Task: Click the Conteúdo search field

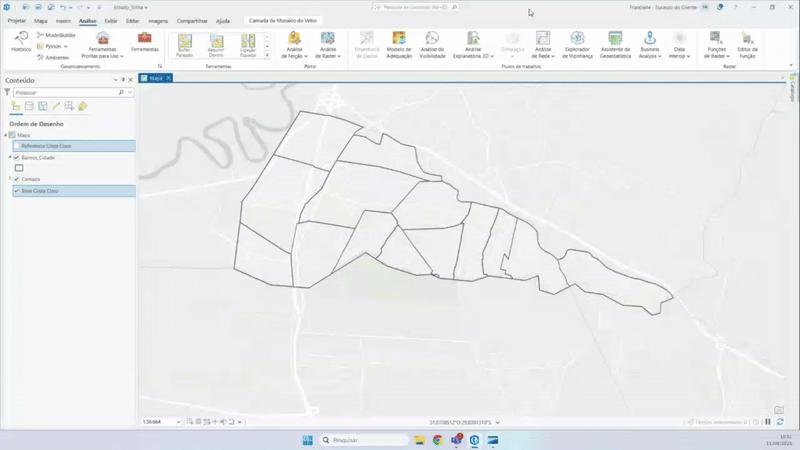Action: (x=65, y=92)
